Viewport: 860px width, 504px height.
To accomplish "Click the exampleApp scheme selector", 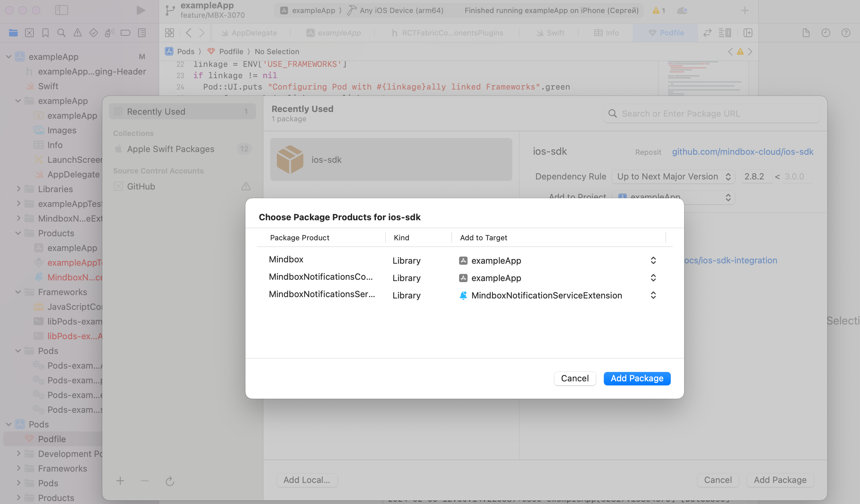I will click(x=308, y=11).
